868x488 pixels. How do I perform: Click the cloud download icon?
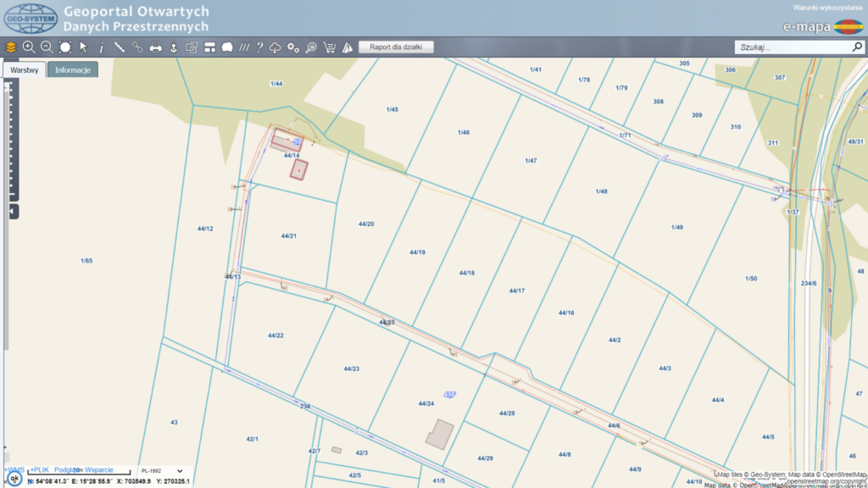275,47
